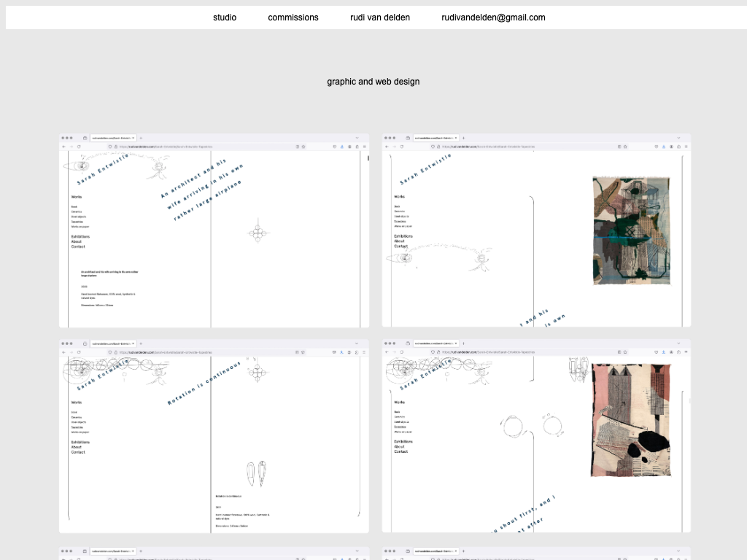Click the rudivandelden@gmail.com email link

click(x=493, y=17)
